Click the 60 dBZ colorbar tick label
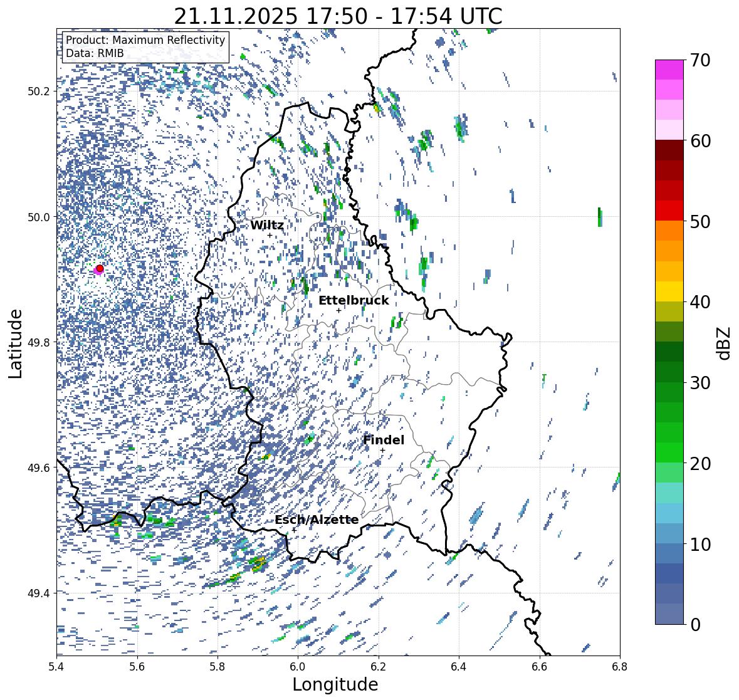739x700 pixels. (x=700, y=141)
